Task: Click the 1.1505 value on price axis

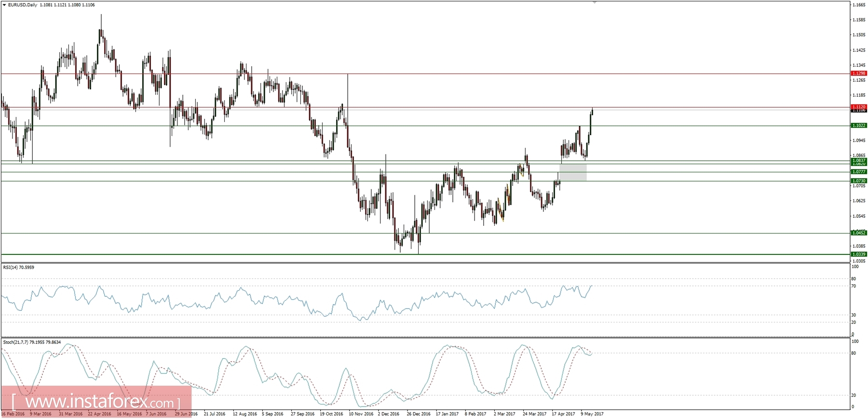Action: click(858, 35)
